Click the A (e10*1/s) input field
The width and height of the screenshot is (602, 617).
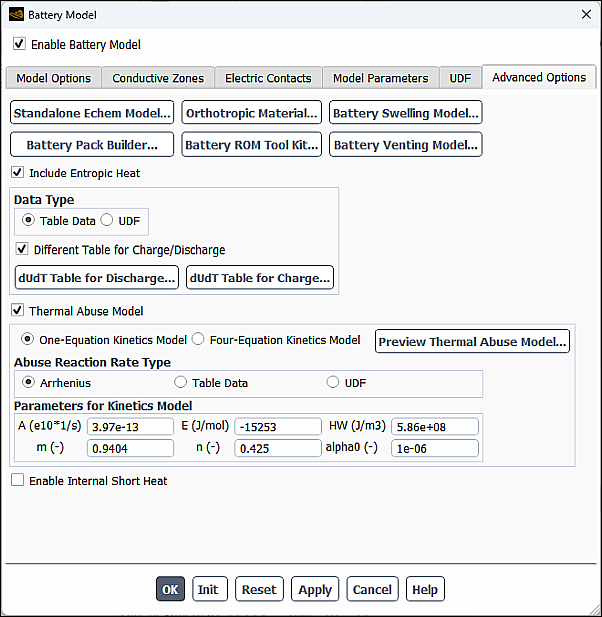[x=130, y=427]
